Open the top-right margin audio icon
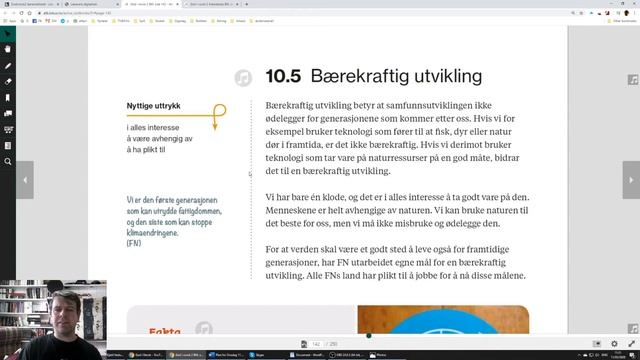The height and width of the screenshot is (360, 640). (x=633, y=80)
